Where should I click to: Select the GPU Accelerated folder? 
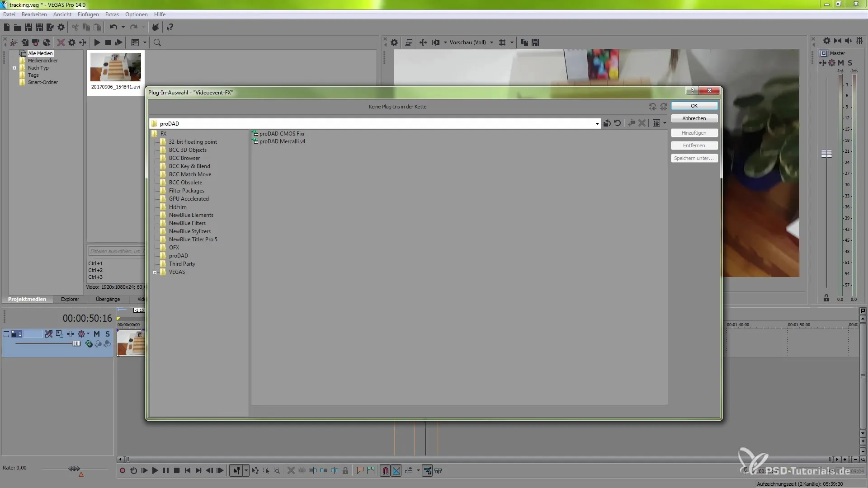189,199
